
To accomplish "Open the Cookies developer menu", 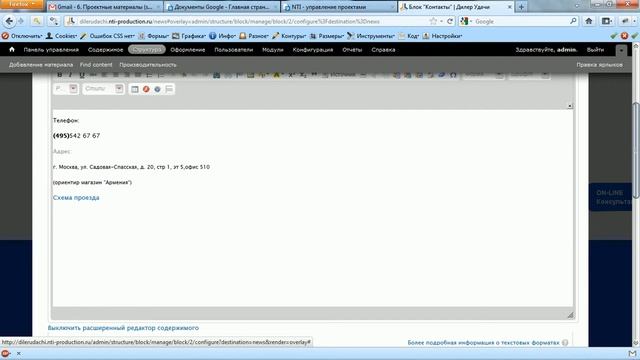I will coord(61,36).
